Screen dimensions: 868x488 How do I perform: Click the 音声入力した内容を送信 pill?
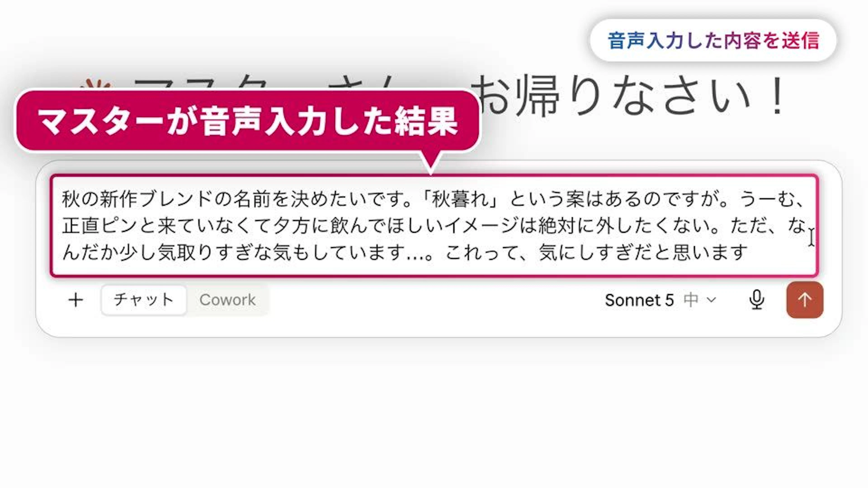[713, 40]
